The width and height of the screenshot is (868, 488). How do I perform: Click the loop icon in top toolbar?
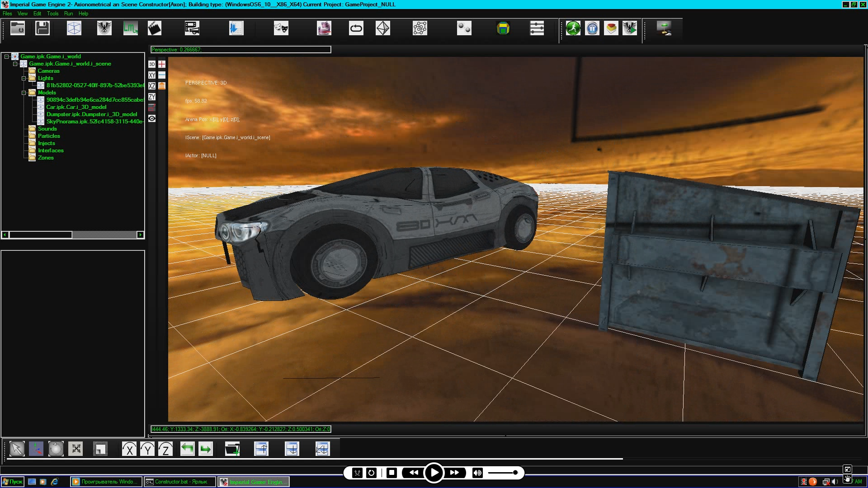click(356, 28)
